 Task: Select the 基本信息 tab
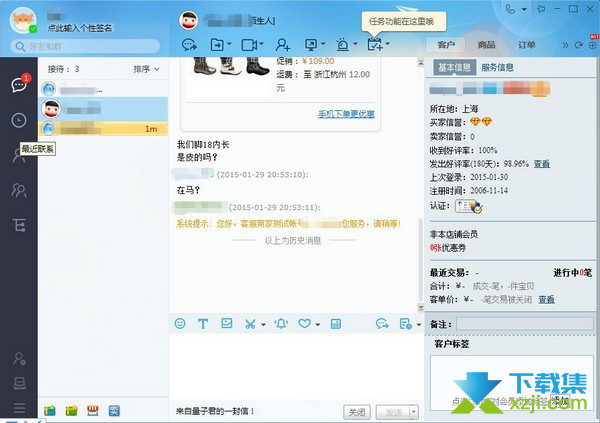point(454,67)
